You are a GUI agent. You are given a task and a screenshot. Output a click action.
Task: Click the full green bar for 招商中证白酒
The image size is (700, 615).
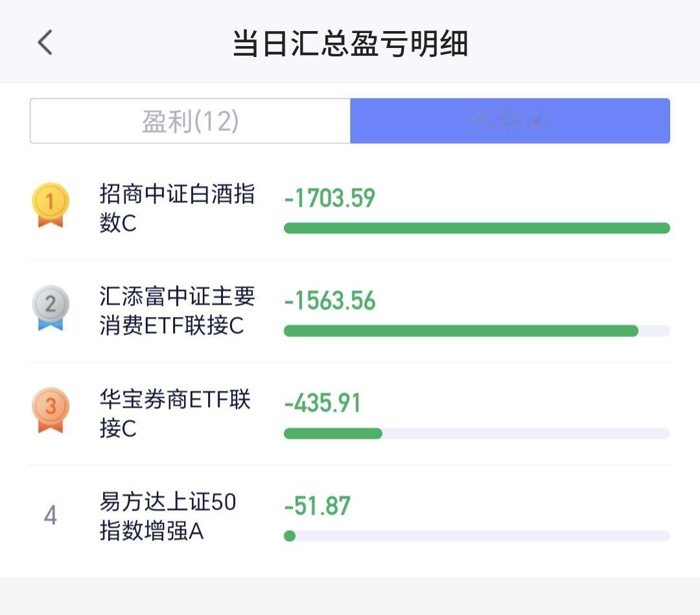pos(477,228)
